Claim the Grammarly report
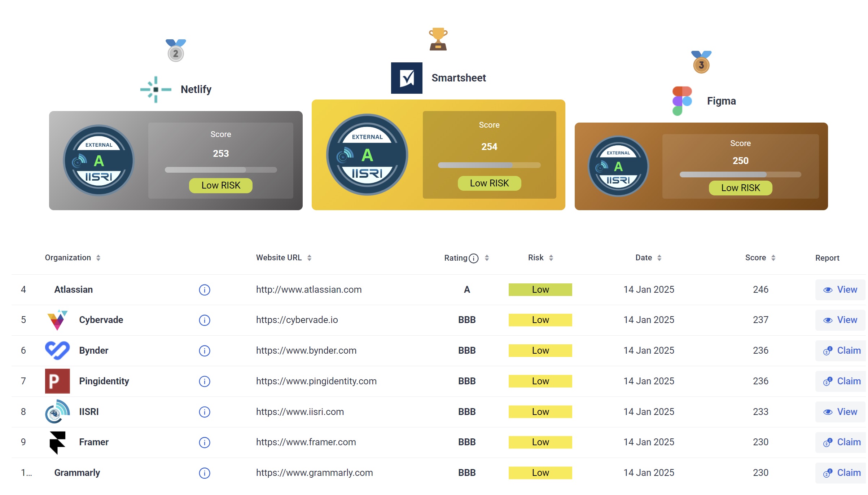The width and height of the screenshot is (868, 495). pos(841,473)
